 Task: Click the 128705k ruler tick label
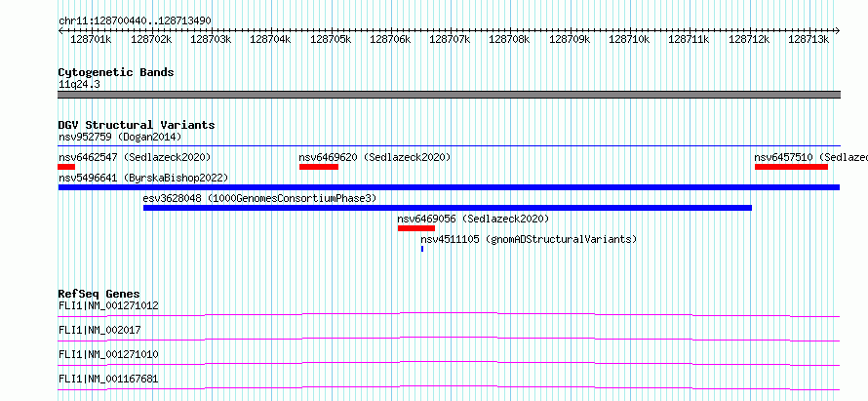331,39
